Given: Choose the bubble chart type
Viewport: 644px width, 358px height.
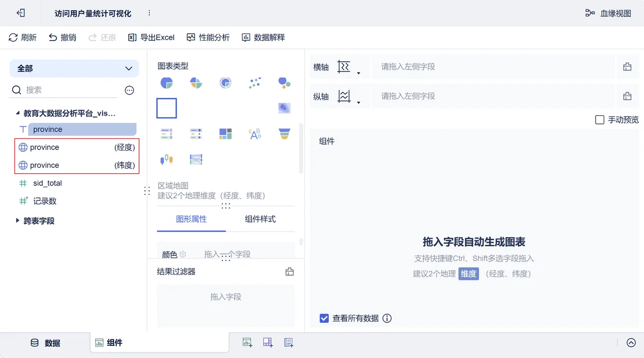Looking at the screenshot, I should 284,83.
